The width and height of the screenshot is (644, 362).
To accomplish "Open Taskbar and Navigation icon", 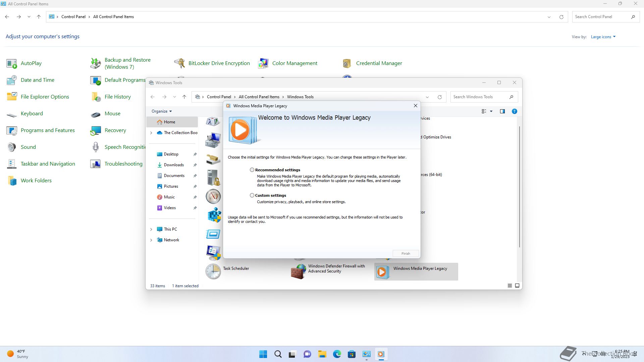I will point(12,164).
